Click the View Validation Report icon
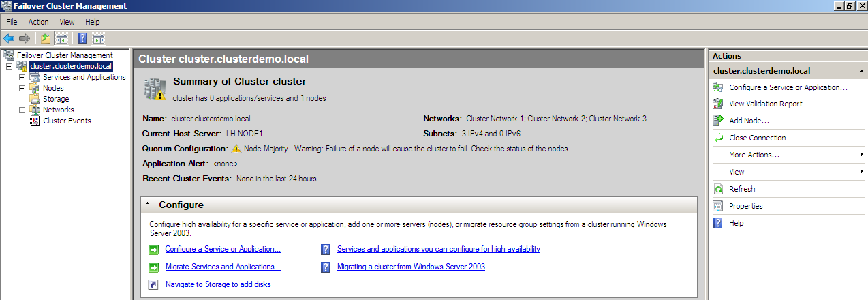Screen dimensions: 868x300 [717, 104]
